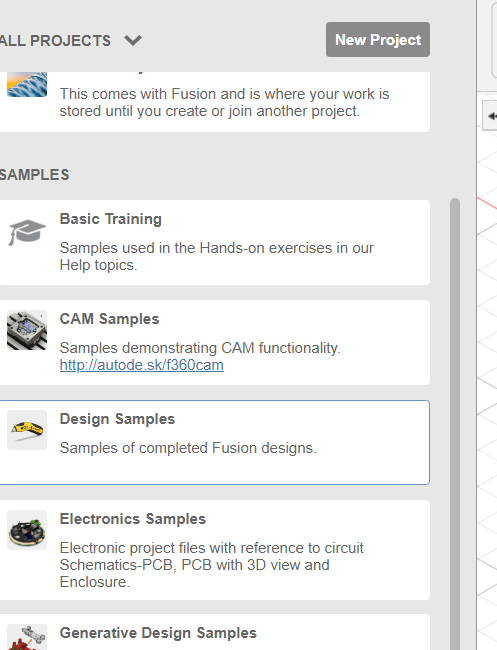The width and height of the screenshot is (497, 650).
Task: Click the graduation cap Basic Training icon
Action: point(27,232)
